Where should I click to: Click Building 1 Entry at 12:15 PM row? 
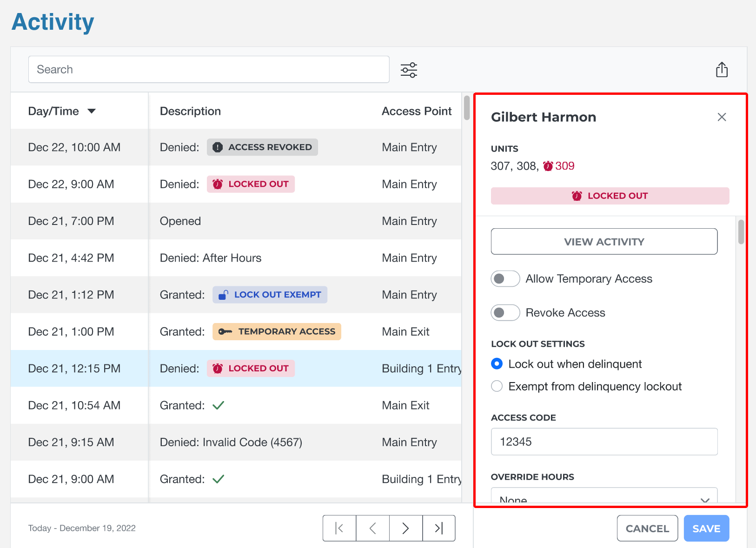click(422, 369)
